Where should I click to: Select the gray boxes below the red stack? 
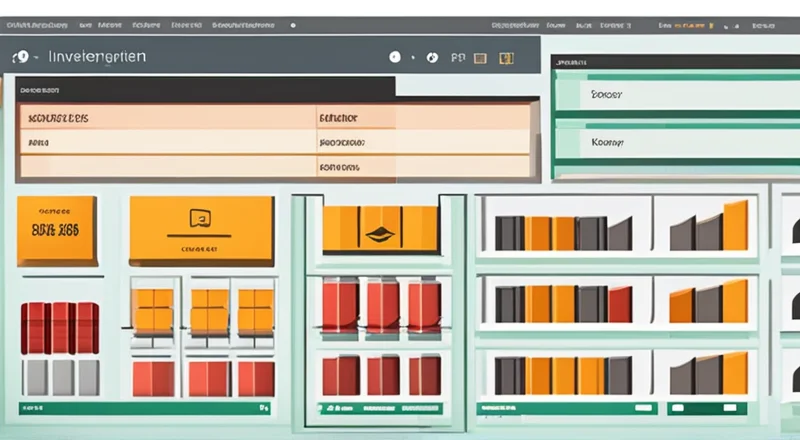(60, 377)
